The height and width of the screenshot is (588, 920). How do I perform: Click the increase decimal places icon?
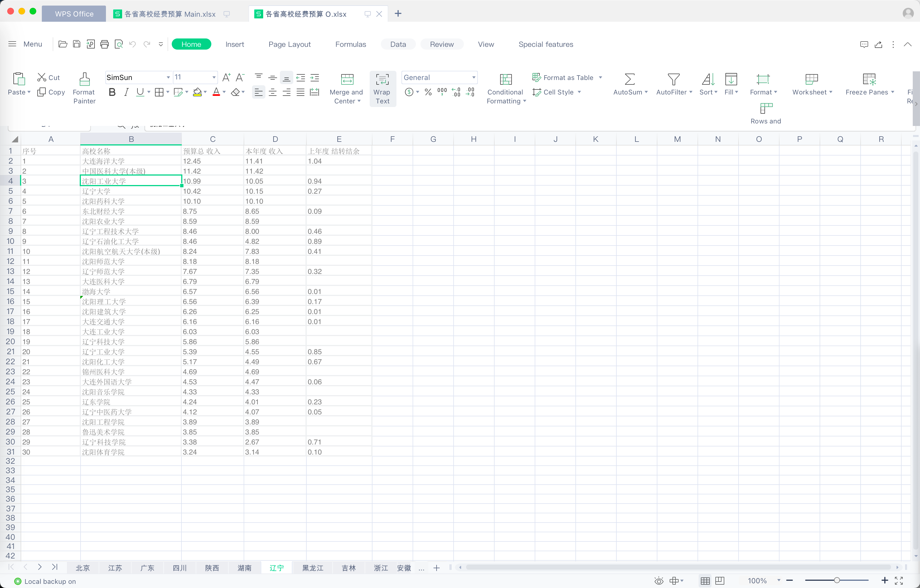[x=456, y=92]
